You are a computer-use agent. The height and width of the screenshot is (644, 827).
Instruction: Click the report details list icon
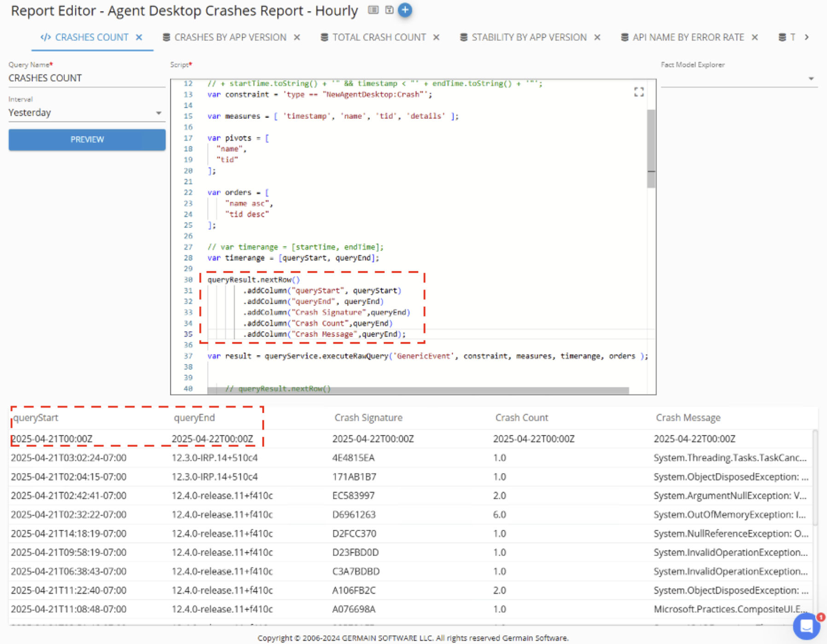pos(373,10)
